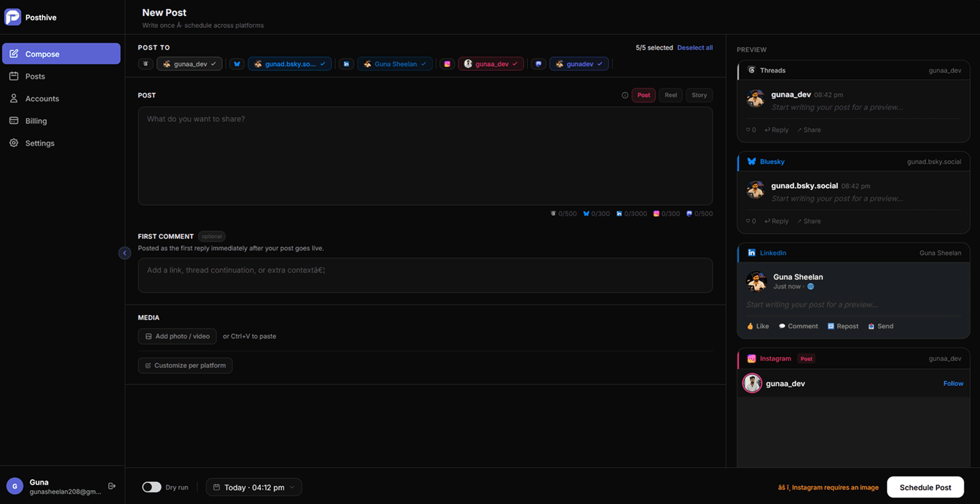Deselect the gunaa_dev Threads account chip
980x504 pixels.
pyautogui.click(x=190, y=64)
